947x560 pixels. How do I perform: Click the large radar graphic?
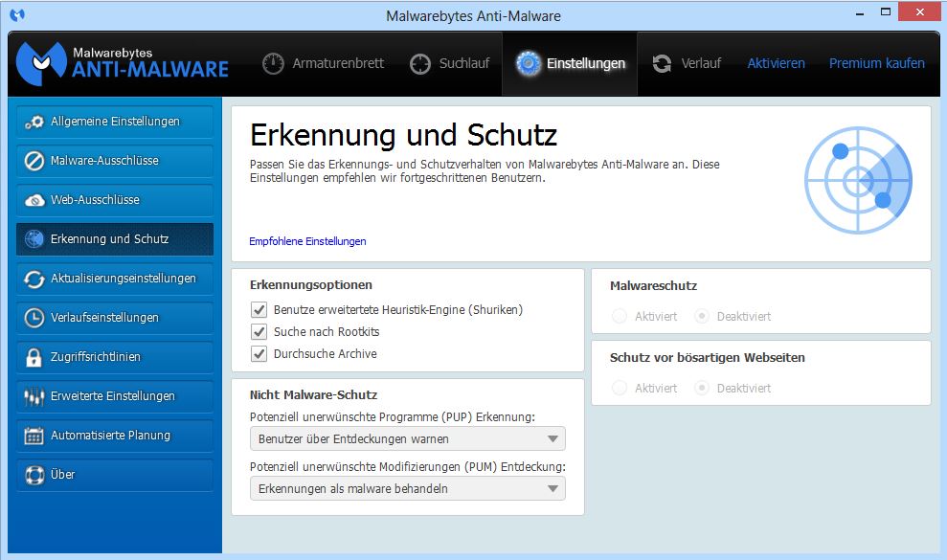coord(858,180)
